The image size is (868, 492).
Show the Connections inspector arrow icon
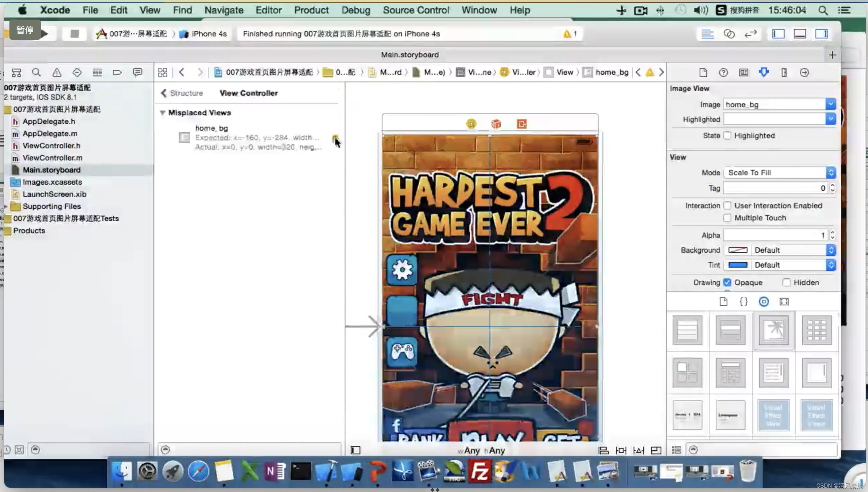click(x=804, y=72)
